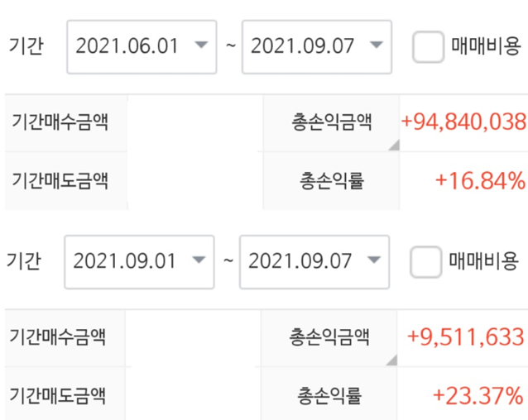This screenshot has height=420, width=528.
Task: Enable the upper 매매비용 checkbox
Action: coord(428,47)
